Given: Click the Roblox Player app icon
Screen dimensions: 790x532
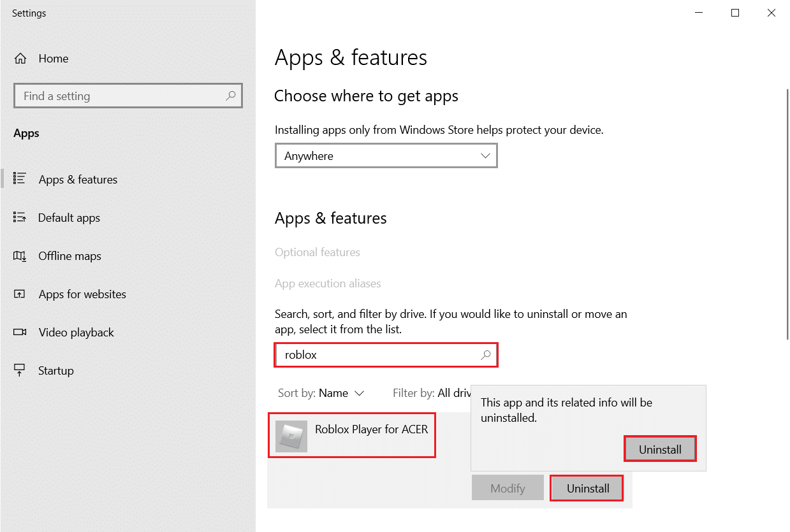Looking at the screenshot, I should (291, 435).
